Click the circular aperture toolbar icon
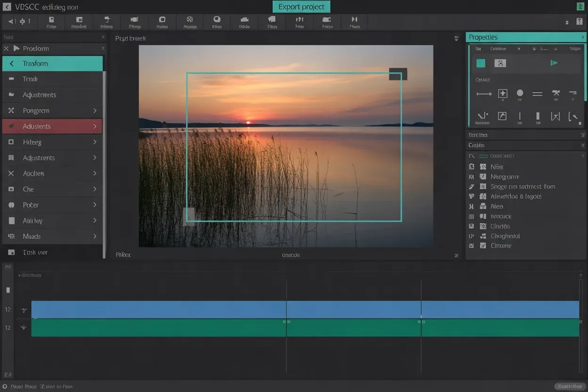 (x=189, y=20)
